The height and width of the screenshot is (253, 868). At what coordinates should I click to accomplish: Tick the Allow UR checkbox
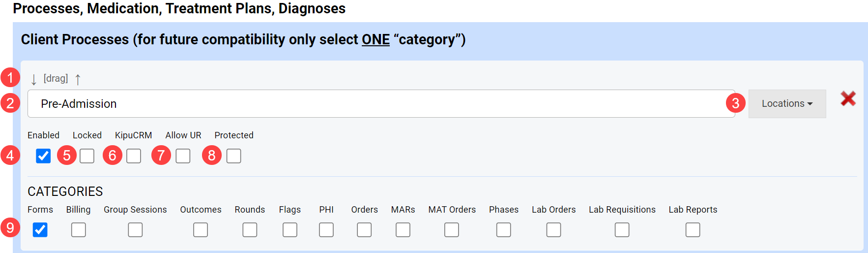(183, 156)
